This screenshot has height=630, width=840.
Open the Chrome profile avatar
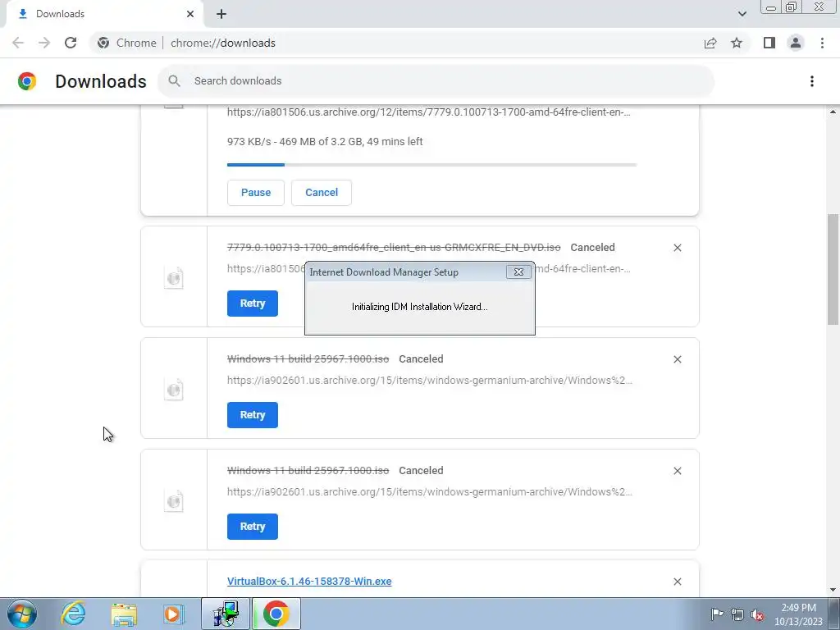coord(796,43)
